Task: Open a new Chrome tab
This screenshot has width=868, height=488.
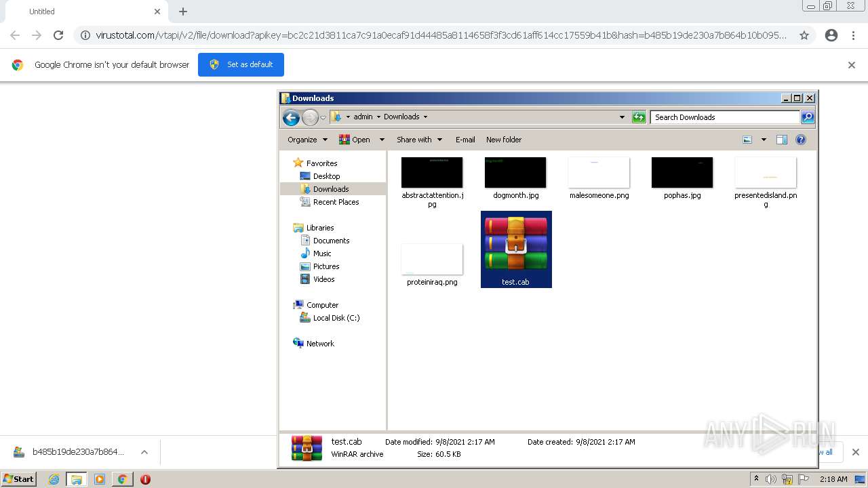Action: 183,12
